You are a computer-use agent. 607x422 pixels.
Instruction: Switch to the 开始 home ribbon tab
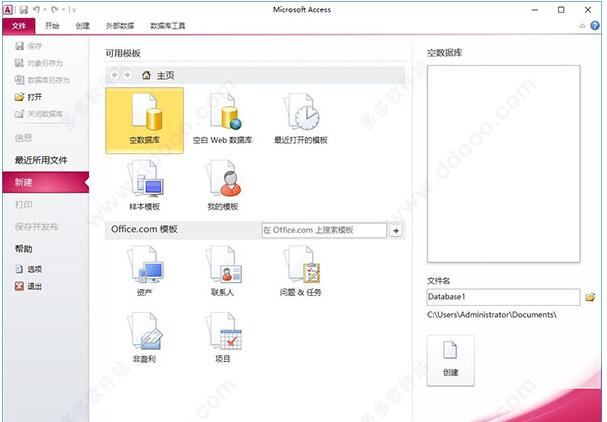pyautogui.click(x=52, y=26)
